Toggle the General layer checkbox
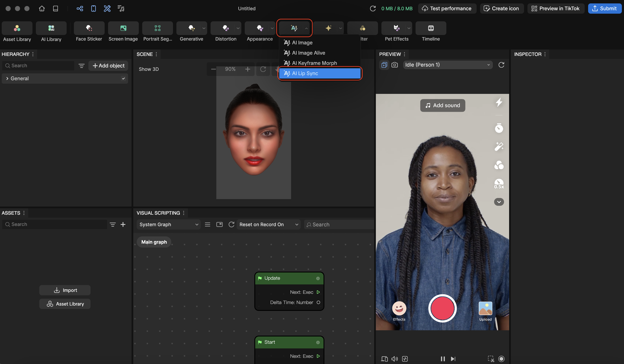Screen dimensions: 624x364 tap(123, 79)
